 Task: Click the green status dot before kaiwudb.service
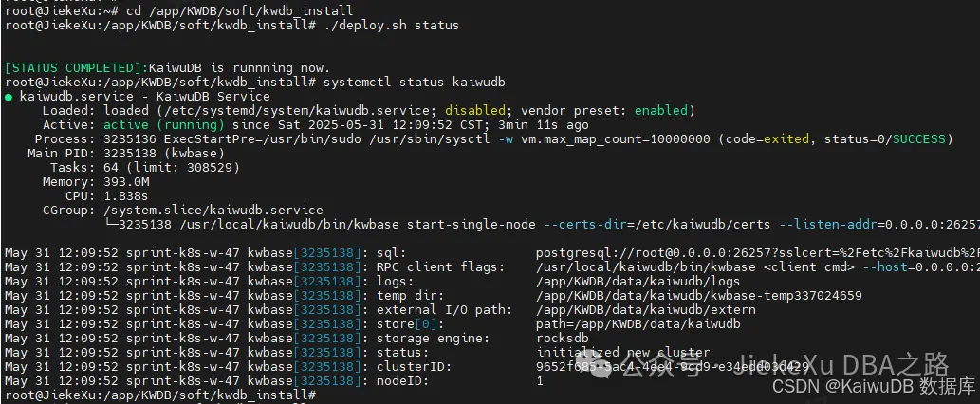(x=9, y=97)
